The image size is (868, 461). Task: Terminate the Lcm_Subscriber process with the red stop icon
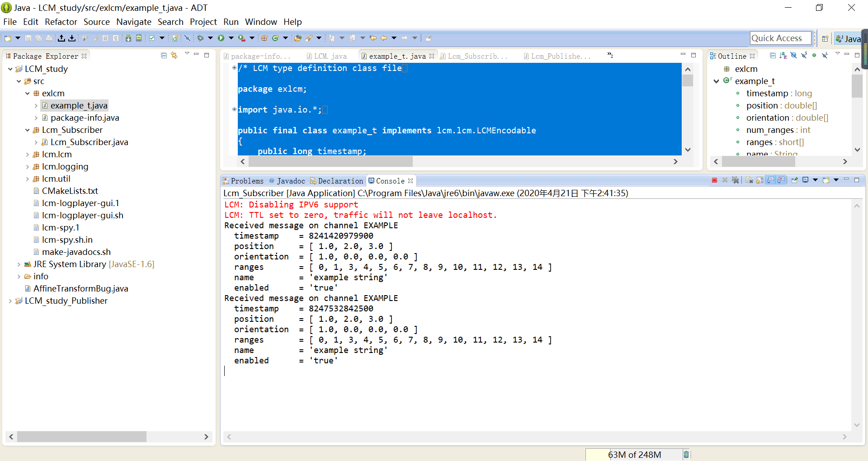pyautogui.click(x=715, y=179)
